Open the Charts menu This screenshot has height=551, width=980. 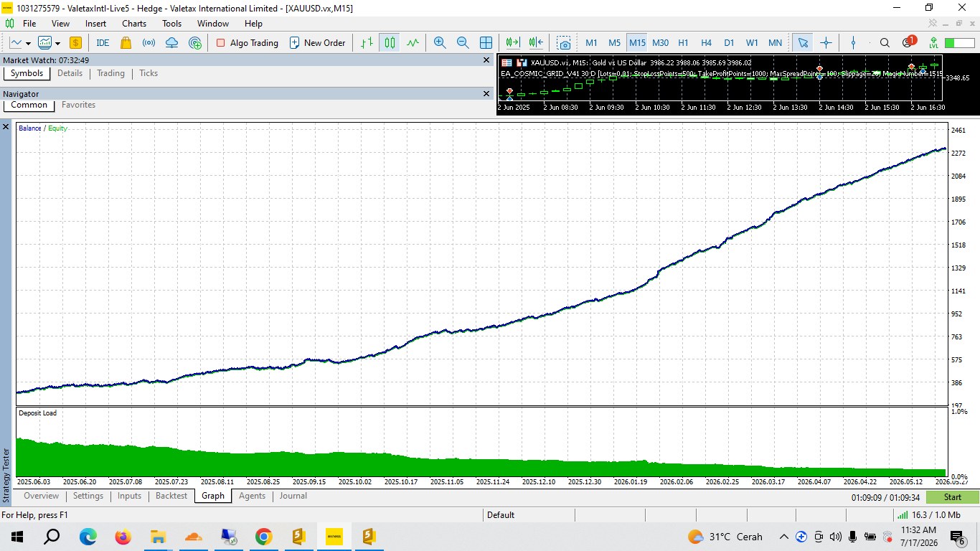click(134, 24)
